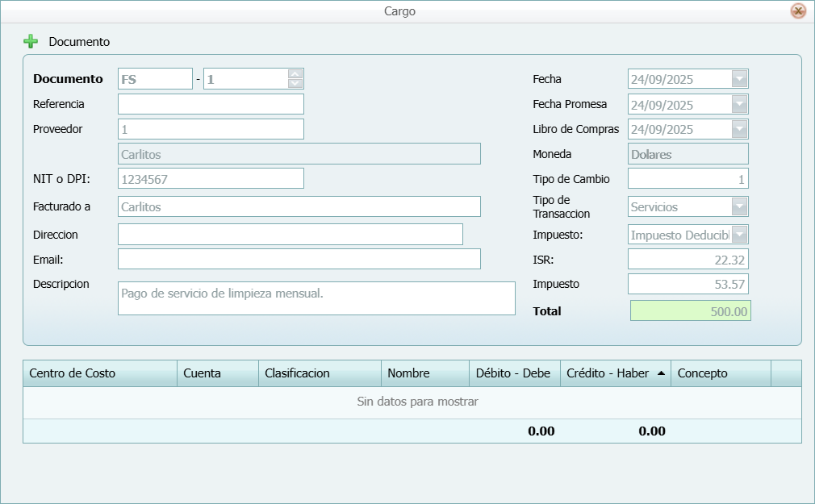
Task: Click the green plus Documento icon
Action: point(31,41)
